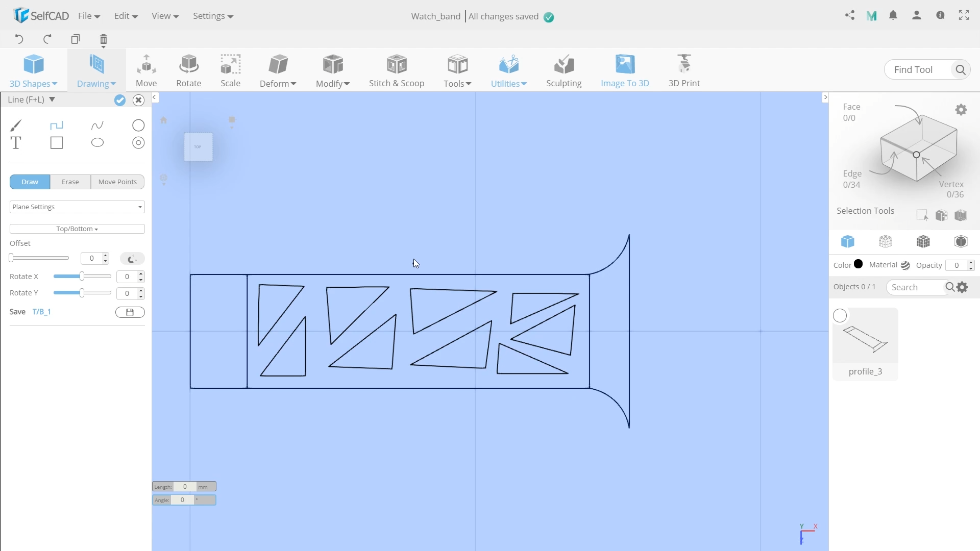Open the MyMiniFactory M icon
Image resolution: width=980 pixels, height=551 pixels.
tap(872, 16)
